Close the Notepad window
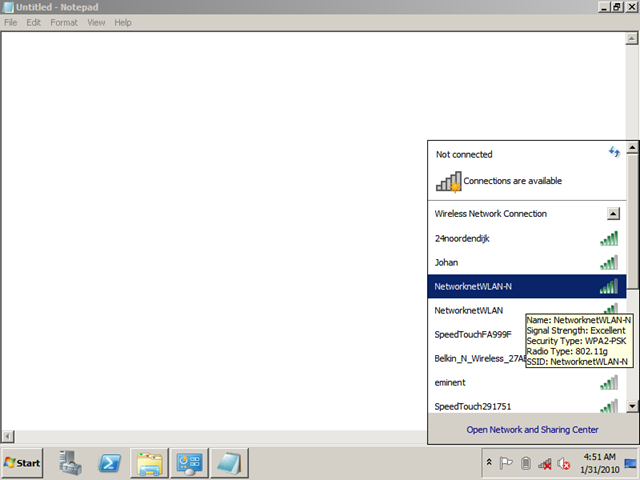This screenshot has width=640, height=480. pos(631,7)
